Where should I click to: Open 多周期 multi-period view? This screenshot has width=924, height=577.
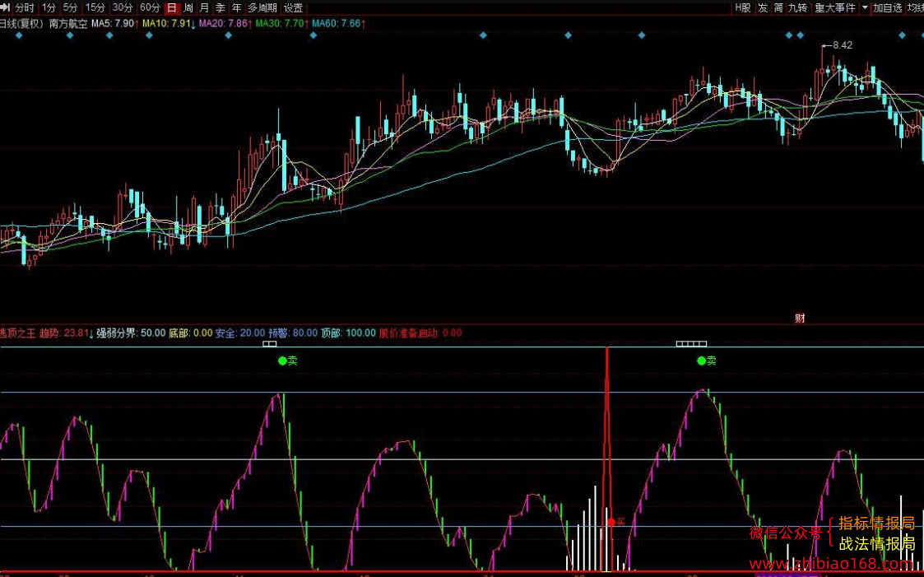[x=262, y=7]
